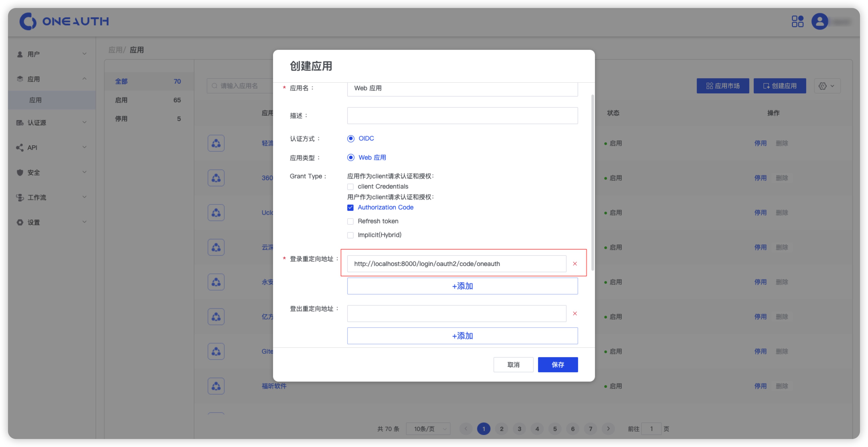Click app icon in Uclo row

(x=216, y=213)
